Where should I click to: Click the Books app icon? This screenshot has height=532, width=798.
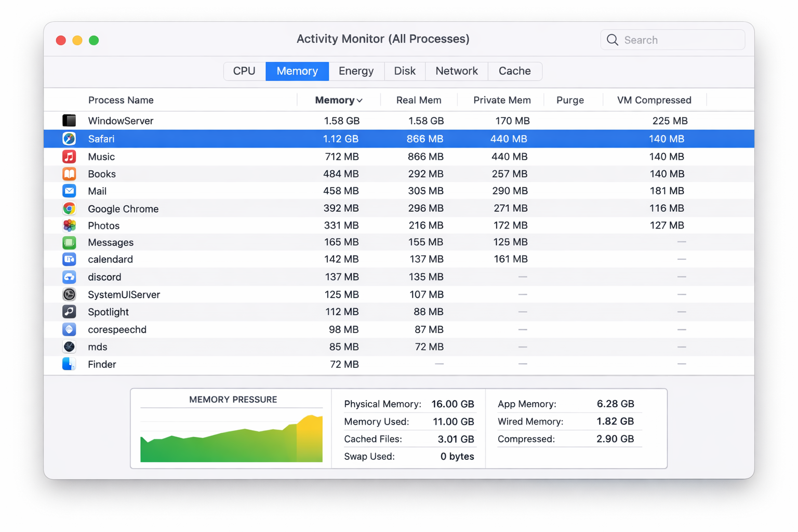pos(69,174)
